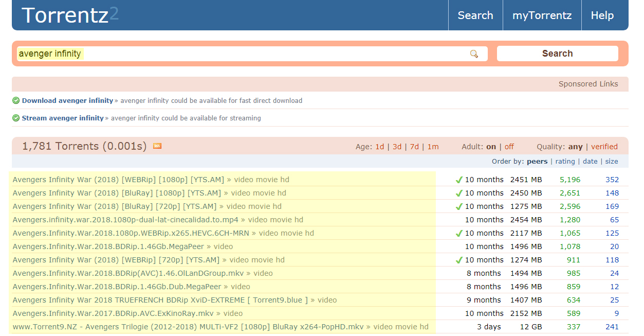644x336 pixels.
Task: Open the TRUEFRENCH BDRip XviD-EXTREME torrent
Action: click(160, 300)
